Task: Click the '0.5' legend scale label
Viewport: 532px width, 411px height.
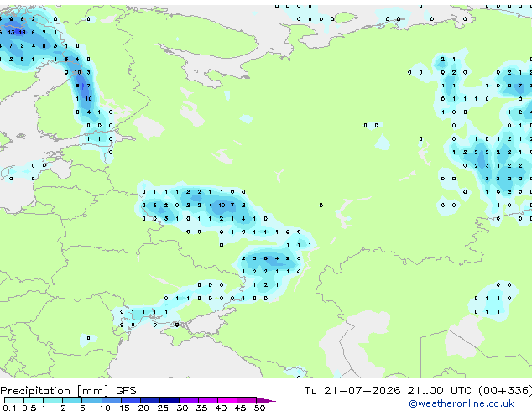Action: 29,408
